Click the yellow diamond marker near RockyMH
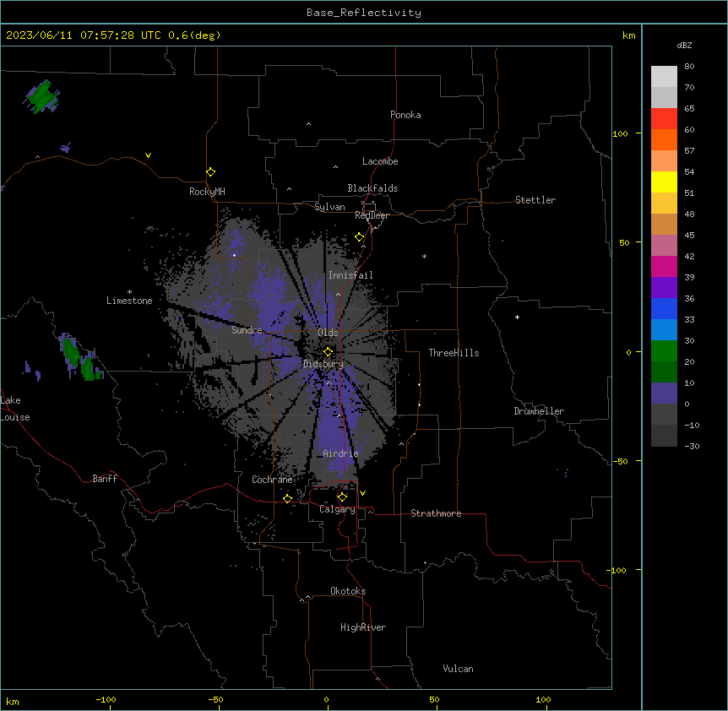This screenshot has height=711, width=728. point(210,172)
